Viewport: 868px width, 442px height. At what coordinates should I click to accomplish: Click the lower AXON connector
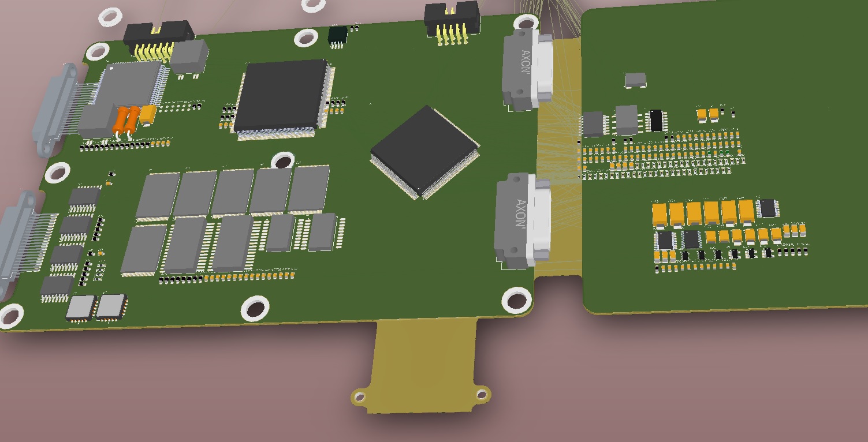[522, 220]
